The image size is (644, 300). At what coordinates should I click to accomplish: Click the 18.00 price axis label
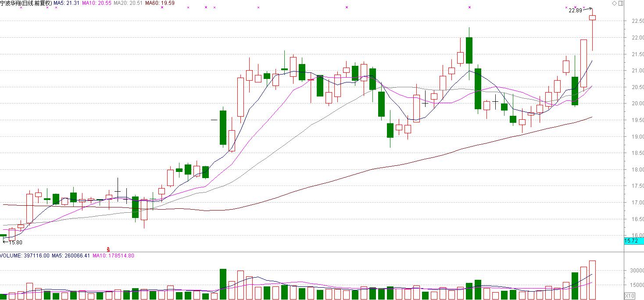click(x=637, y=170)
